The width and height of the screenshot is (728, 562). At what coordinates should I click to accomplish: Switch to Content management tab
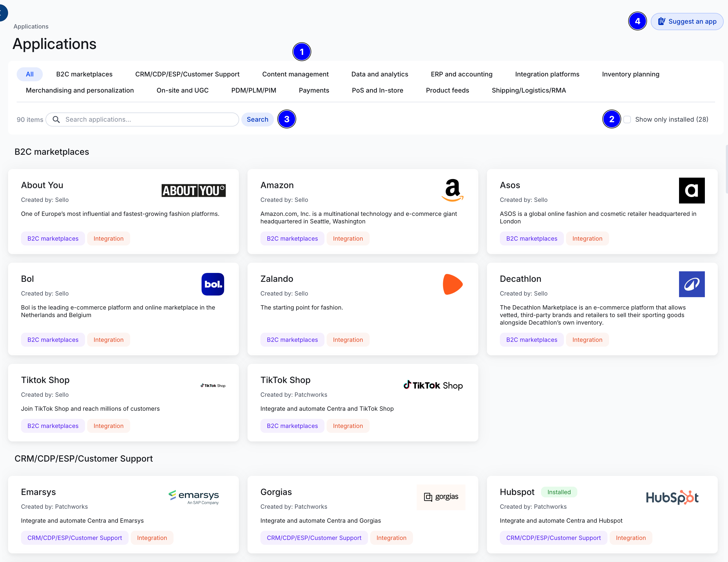pyautogui.click(x=295, y=74)
